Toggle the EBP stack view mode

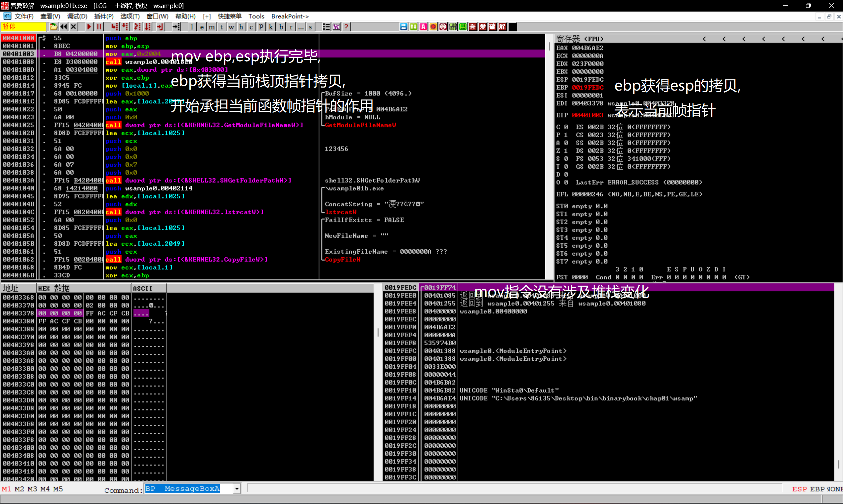click(x=817, y=489)
